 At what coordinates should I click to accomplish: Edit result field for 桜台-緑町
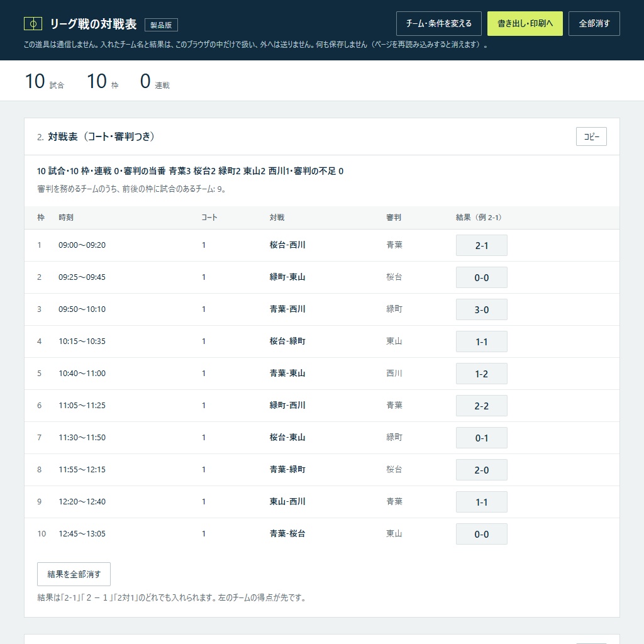click(481, 341)
